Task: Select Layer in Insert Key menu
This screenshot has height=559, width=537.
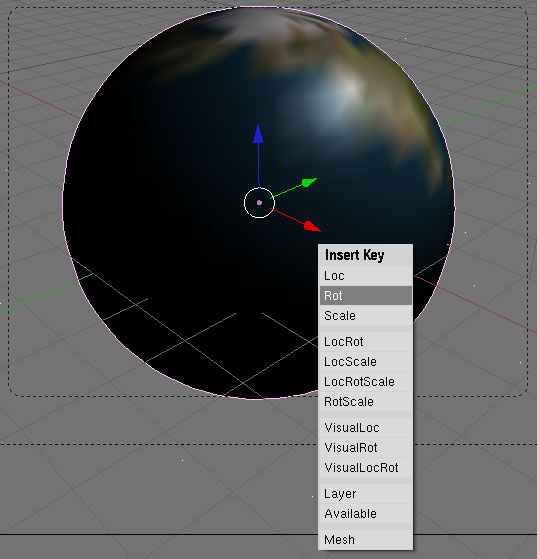Action: click(x=366, y=494)
